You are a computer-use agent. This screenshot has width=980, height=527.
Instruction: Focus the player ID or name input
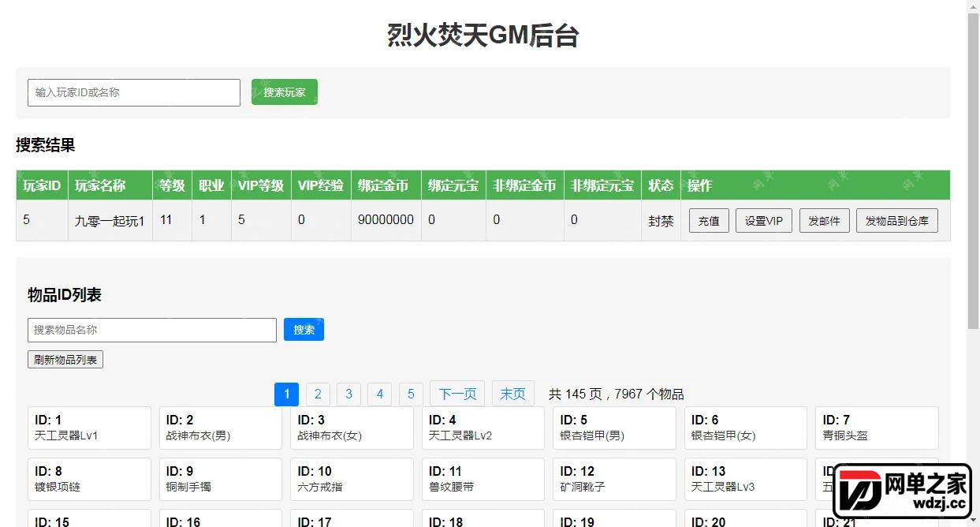(x=134, y=92)
